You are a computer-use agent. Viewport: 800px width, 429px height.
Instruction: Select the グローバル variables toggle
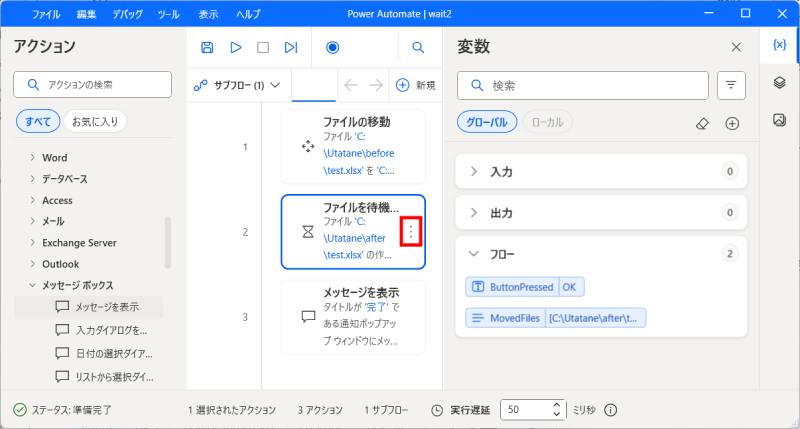[487, 122]
